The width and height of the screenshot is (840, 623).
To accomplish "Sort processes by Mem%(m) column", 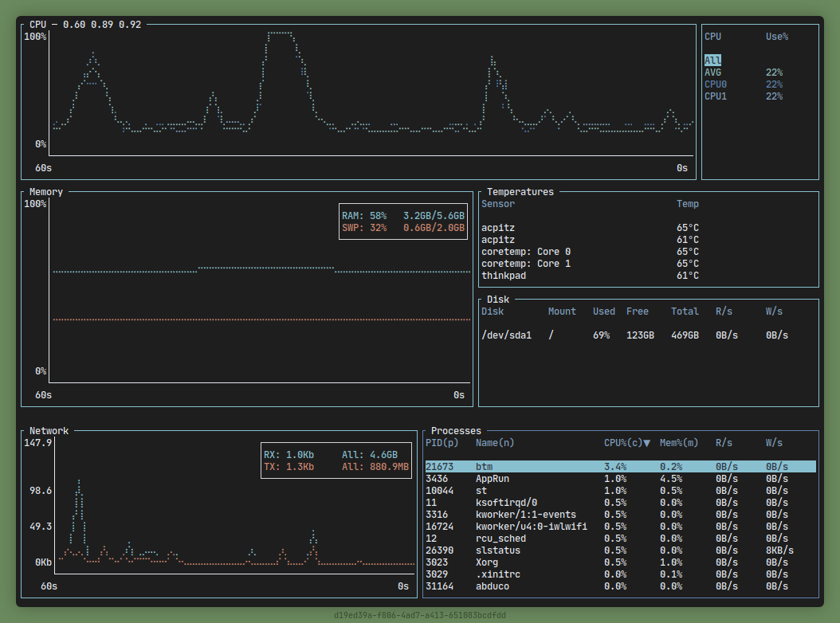I will click(679, 443).
